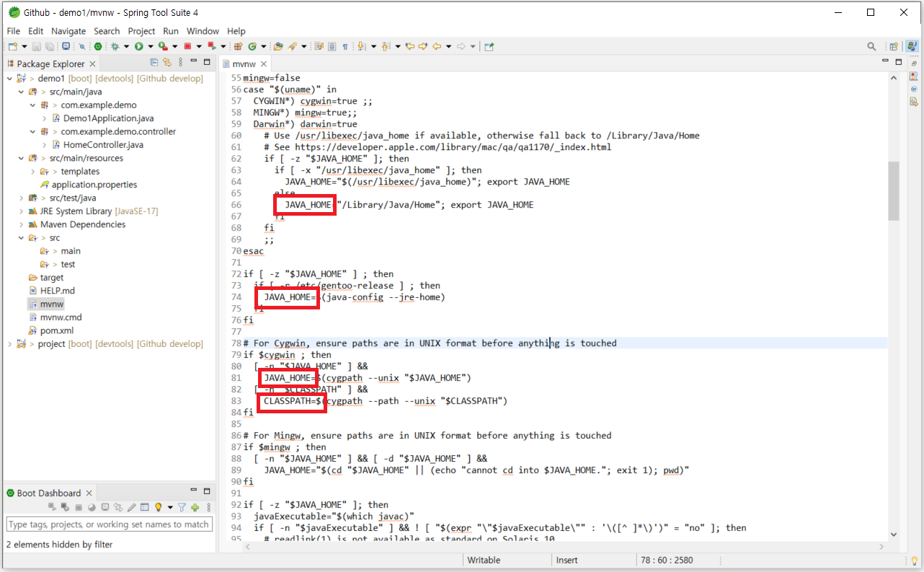Click the Save All toolbar icon

[x=49, y=46]
